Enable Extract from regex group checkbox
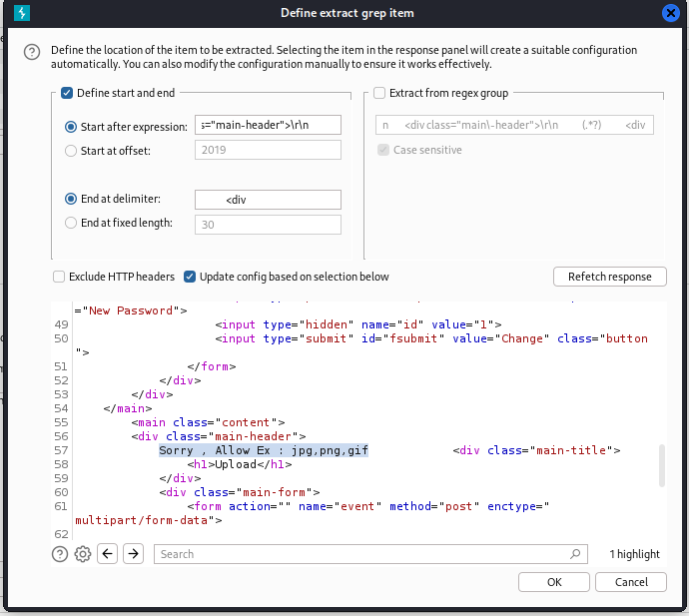 380,93
